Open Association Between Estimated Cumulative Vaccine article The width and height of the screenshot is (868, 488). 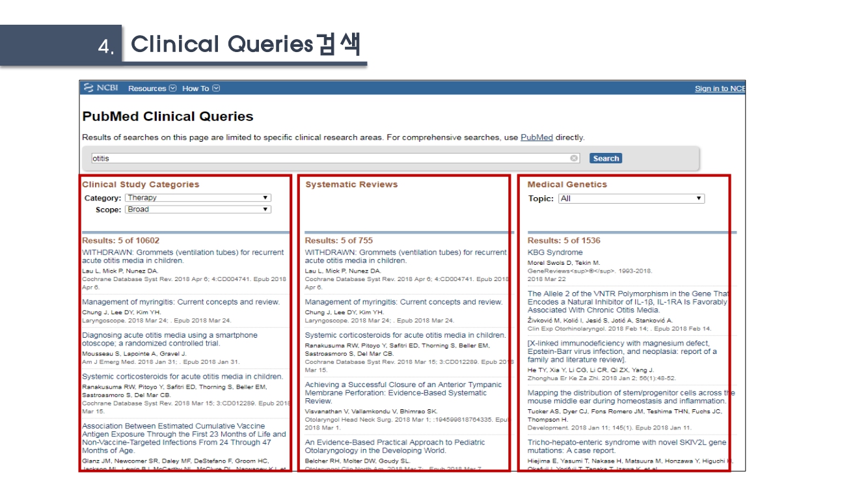[x=184, y=438]
